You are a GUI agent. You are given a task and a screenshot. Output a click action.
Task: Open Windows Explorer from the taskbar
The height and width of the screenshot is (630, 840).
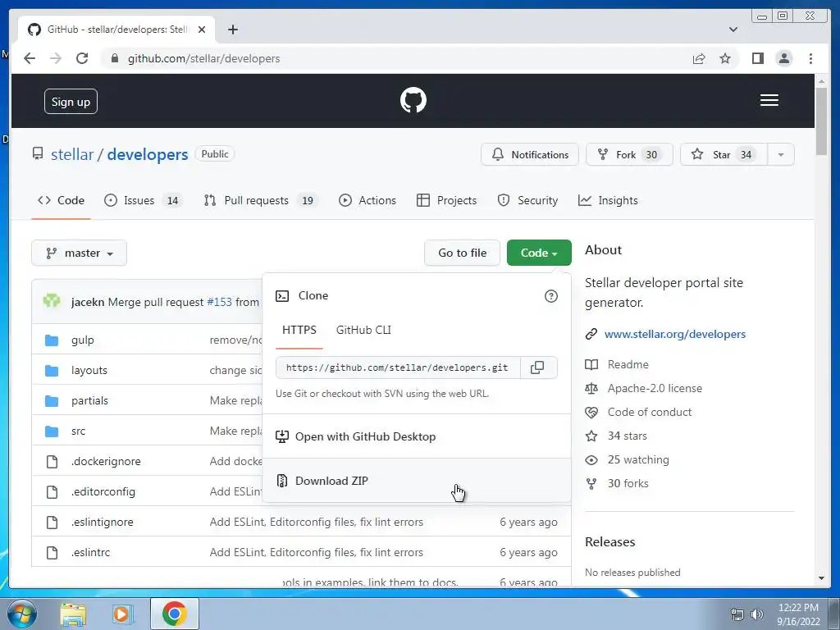(73, 614)
